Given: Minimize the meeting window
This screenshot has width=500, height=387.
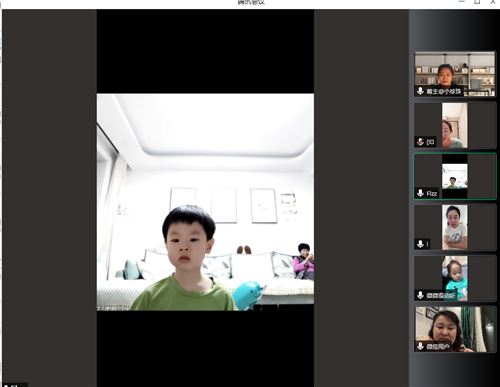Looking at the screenshot, I should click(x=462, y=2).
